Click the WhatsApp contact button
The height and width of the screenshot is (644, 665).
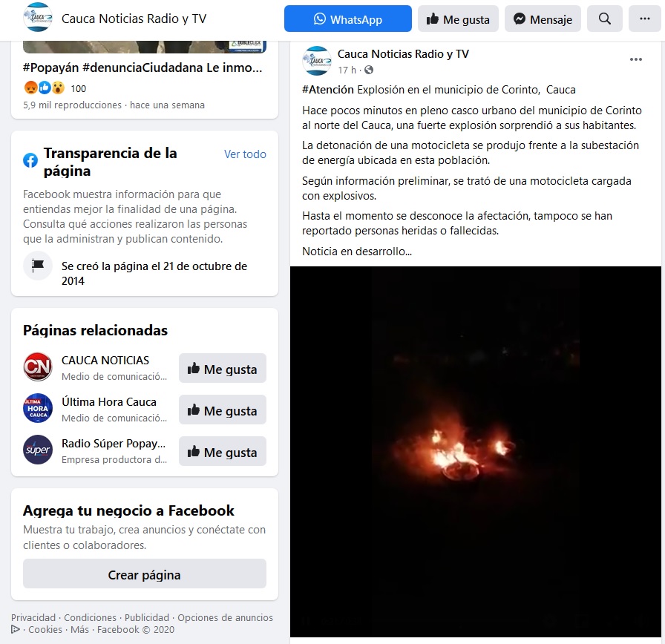click(x=348, y=19)
